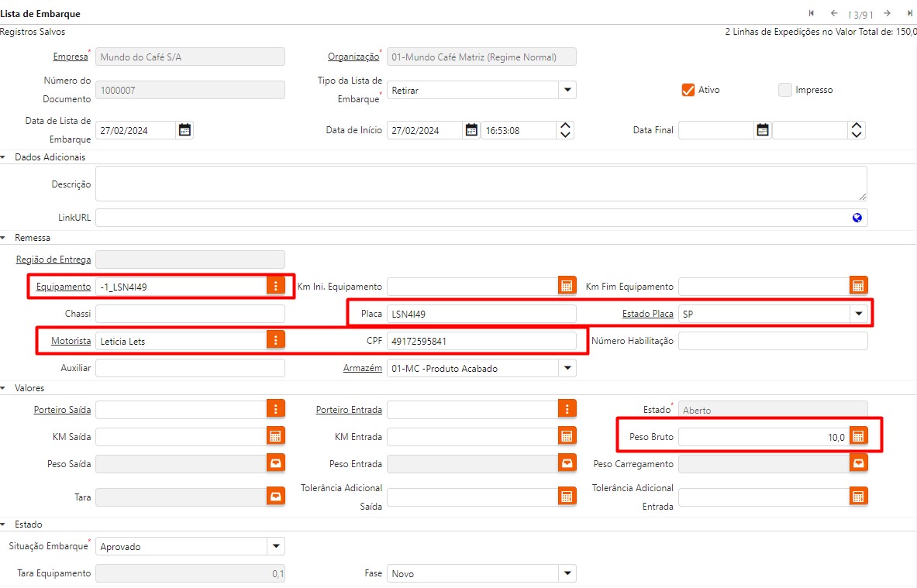Image resolution: width=917 pixels, height=588 pixels.
Task: Open calculator for Peso Bruto field
Action: 858,437
